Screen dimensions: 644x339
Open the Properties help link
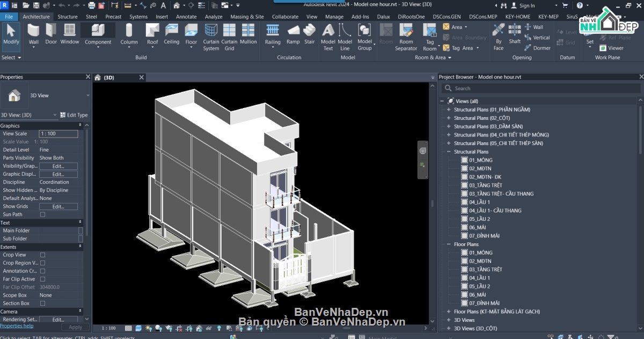click(x=17, y=326)
